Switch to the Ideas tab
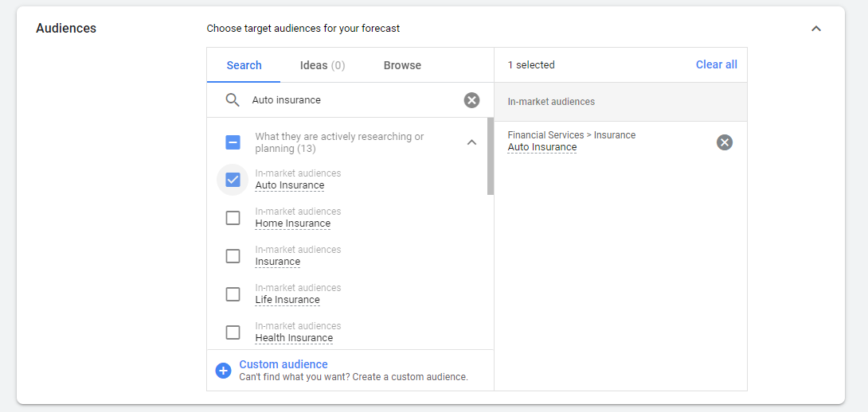Viewport: 868px width, 412px height. (323, 65)
